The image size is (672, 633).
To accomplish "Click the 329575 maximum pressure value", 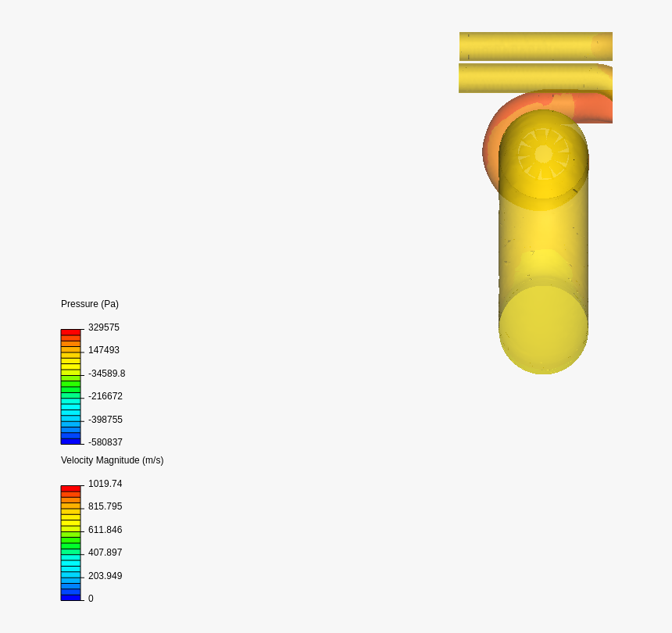I will pos(104,327).
